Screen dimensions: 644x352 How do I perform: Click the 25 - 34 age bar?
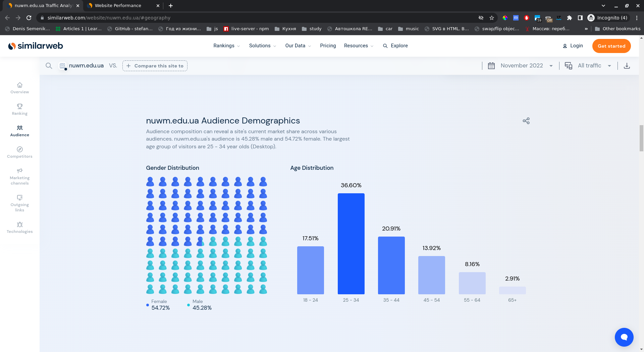[x=351, y=244]
